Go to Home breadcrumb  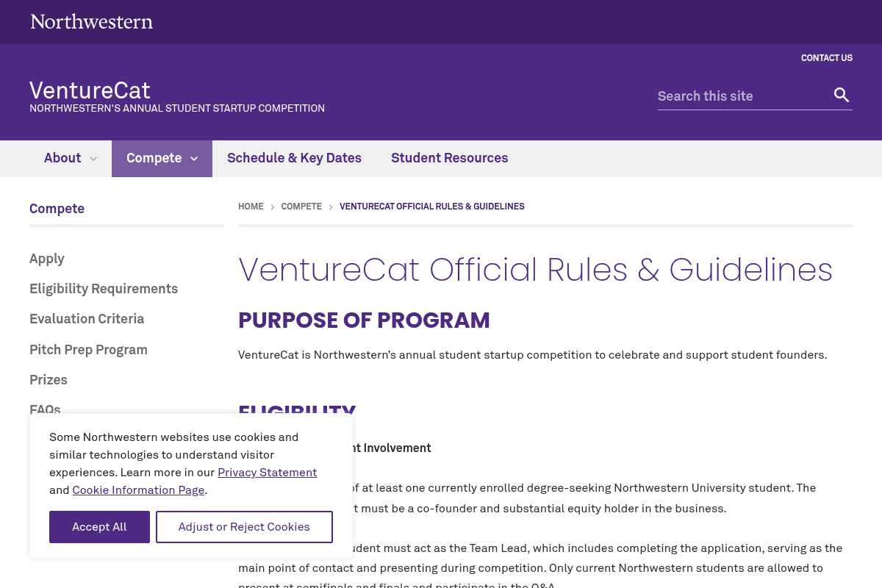[251, 207]
